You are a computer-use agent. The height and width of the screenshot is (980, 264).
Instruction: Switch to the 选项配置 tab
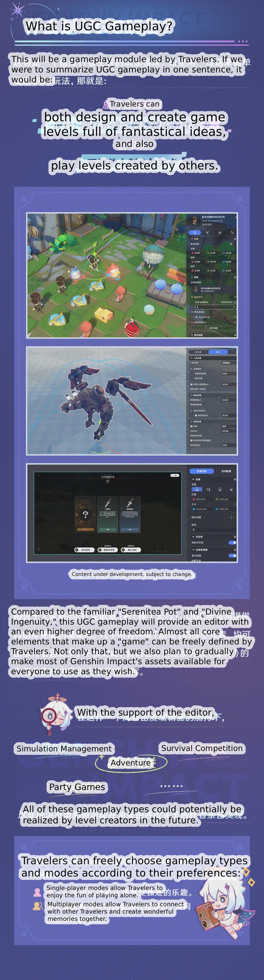[226, 471]
